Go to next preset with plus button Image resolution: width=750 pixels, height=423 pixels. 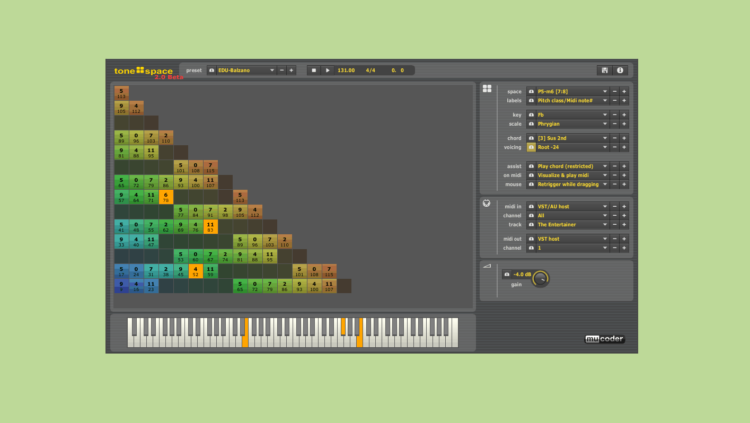[x=291, y=70]
